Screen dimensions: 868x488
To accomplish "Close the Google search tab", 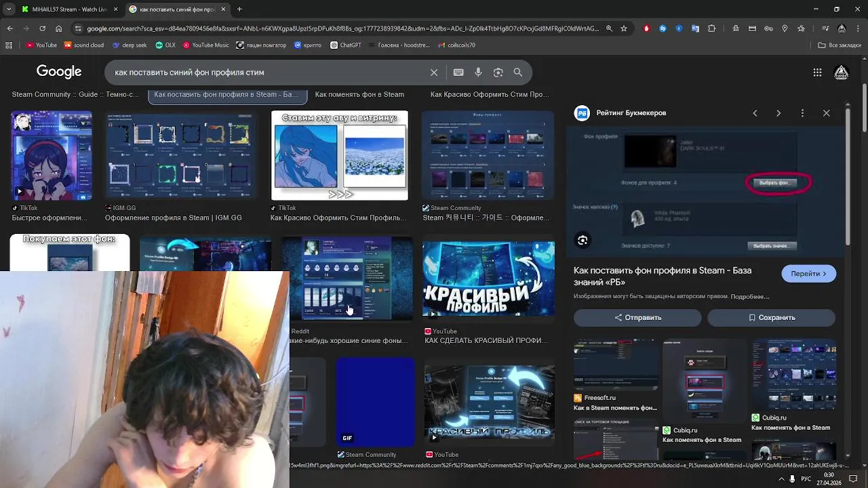I will [223, 9].
